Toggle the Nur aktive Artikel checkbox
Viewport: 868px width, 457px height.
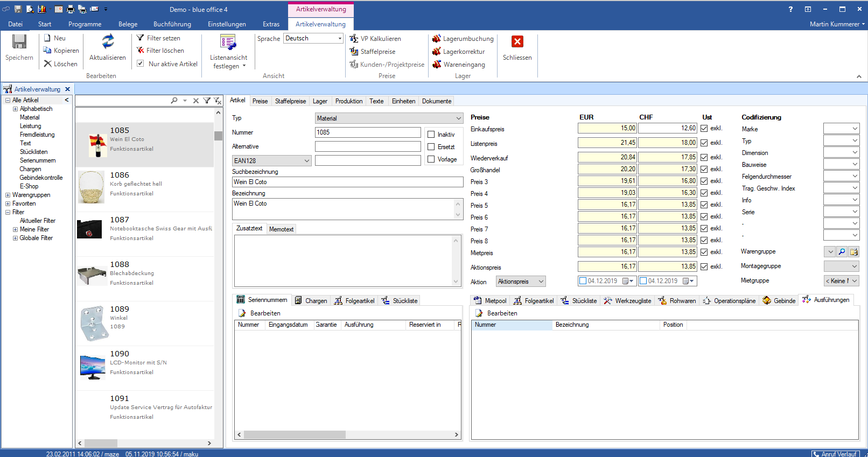click(x=141, y=64)
